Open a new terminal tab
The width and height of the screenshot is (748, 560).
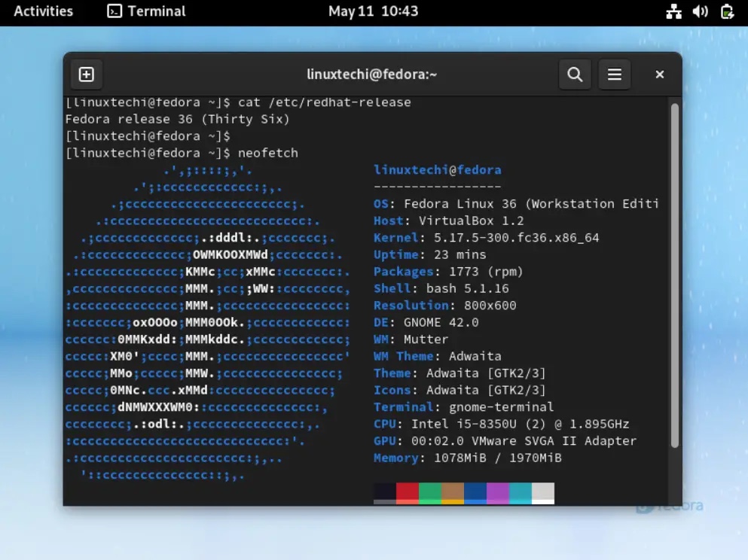tap(86, 74)
